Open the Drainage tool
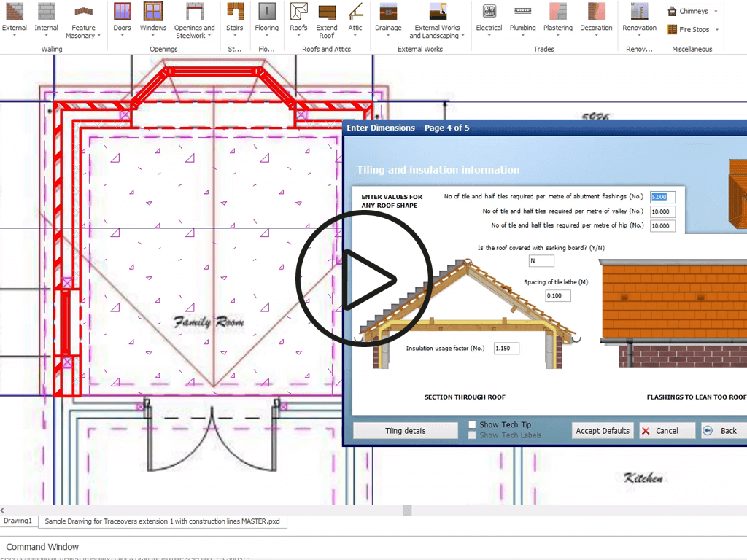This screenshot has width=747, height=560. [x=388, y=18]
